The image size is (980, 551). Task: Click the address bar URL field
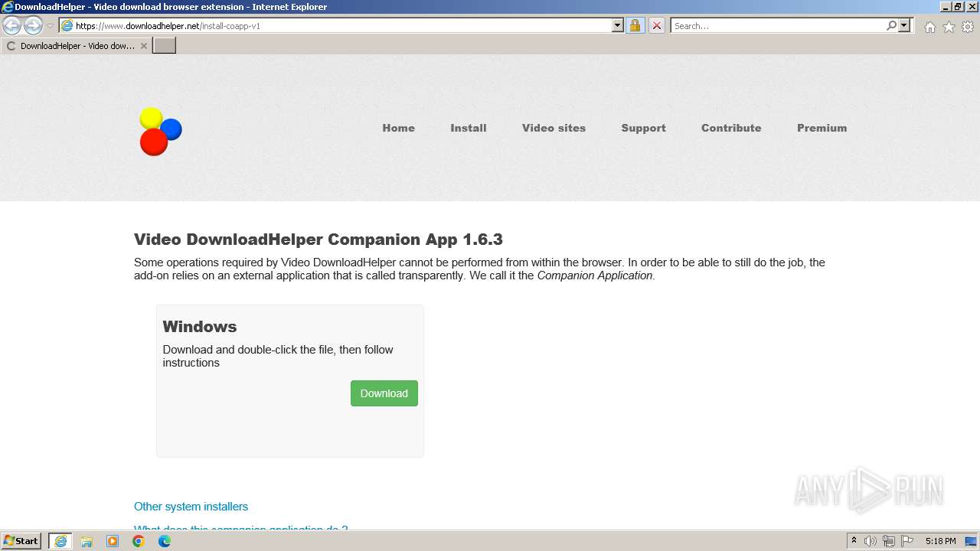tap(335, 25)
